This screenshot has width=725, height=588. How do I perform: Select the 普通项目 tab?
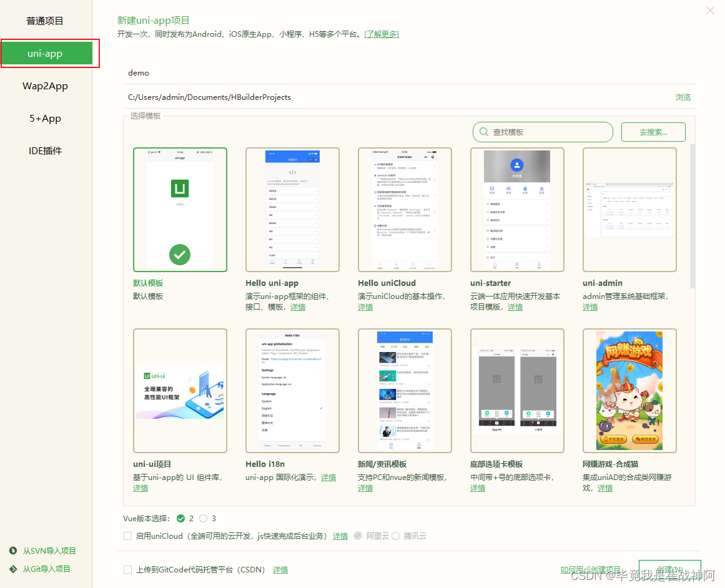pyautogui.click(x=46, y=20)
